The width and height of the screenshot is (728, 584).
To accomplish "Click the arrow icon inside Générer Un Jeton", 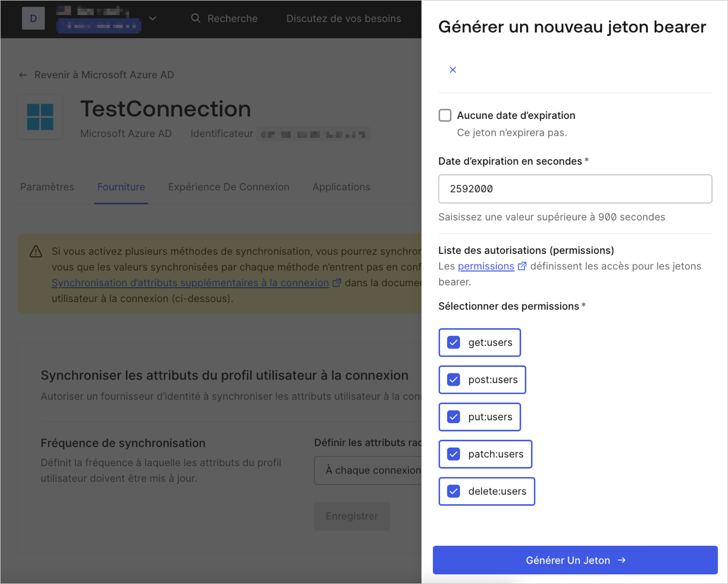I will click(x=622, y=560).
